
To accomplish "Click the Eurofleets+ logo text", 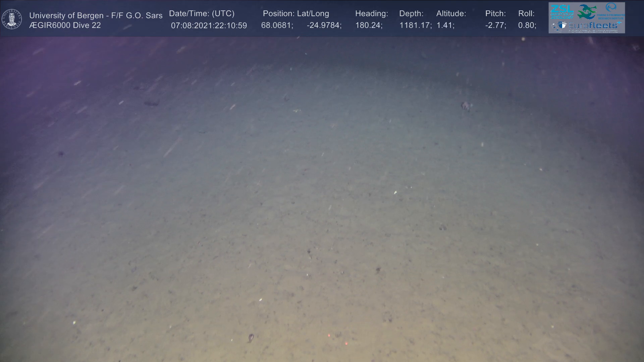I will [x=594, y=25].
